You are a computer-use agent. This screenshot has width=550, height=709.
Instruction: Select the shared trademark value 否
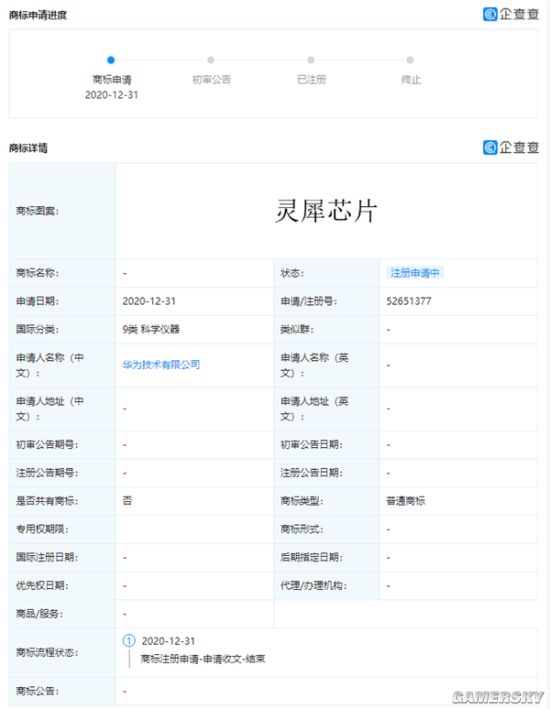click(x=127, y=501)
